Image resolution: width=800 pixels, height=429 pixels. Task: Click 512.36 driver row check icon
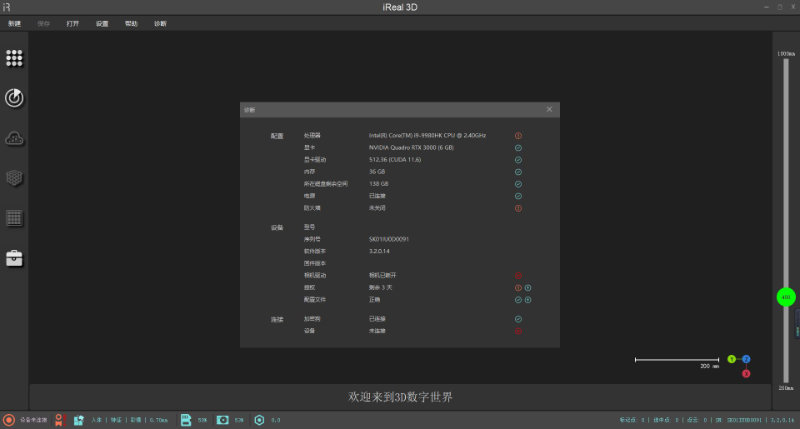pyautogui.click(x=518, y=160)
